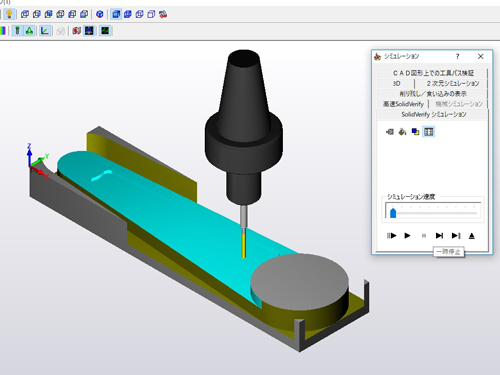Switch to the 3D simulation tab

point(396,83)
